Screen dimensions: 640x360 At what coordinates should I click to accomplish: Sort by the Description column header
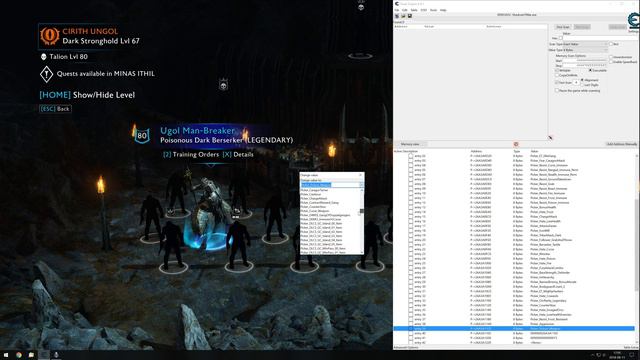pyautogui.click(x=410, y=151)
